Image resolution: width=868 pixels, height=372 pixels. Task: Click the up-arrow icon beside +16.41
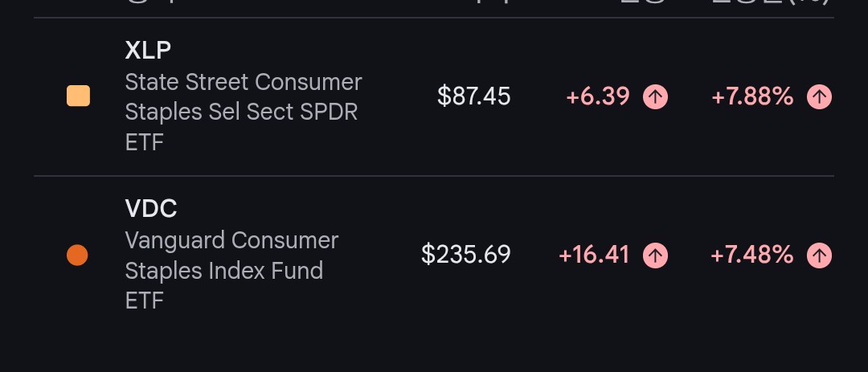point(656,255)
